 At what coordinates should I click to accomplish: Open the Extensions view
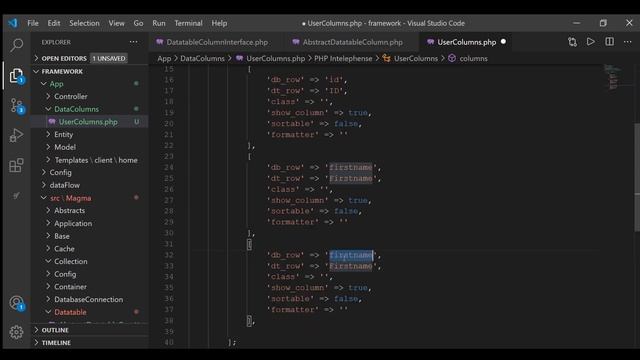pos(16,165)
